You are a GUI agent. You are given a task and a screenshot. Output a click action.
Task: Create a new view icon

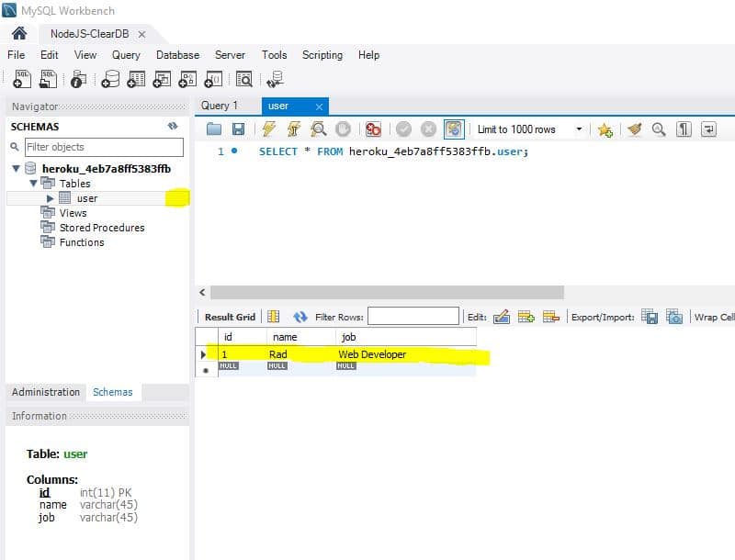(163, 79)
